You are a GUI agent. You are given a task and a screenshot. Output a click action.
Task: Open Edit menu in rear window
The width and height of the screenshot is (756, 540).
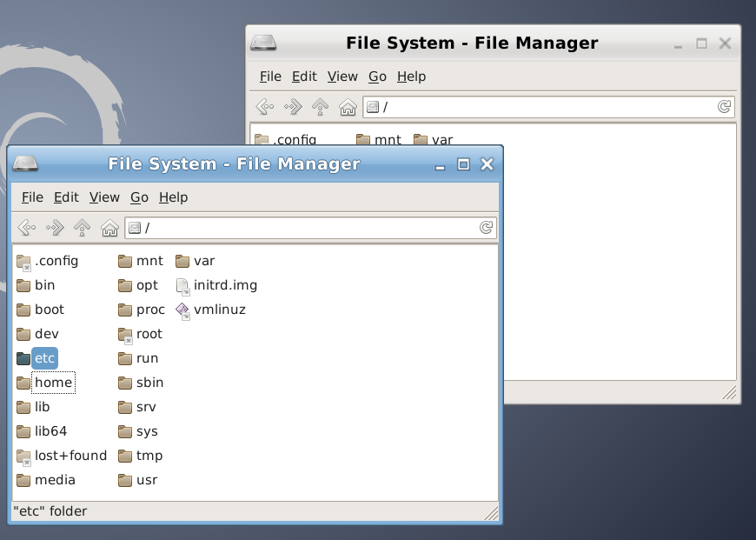click(x=304, y=77)
